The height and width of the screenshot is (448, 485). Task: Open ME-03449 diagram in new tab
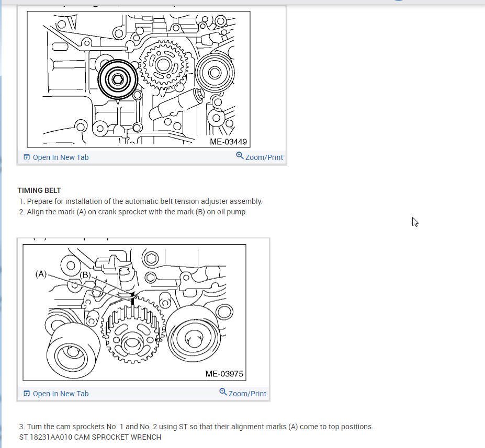click(x=56, y=157)
